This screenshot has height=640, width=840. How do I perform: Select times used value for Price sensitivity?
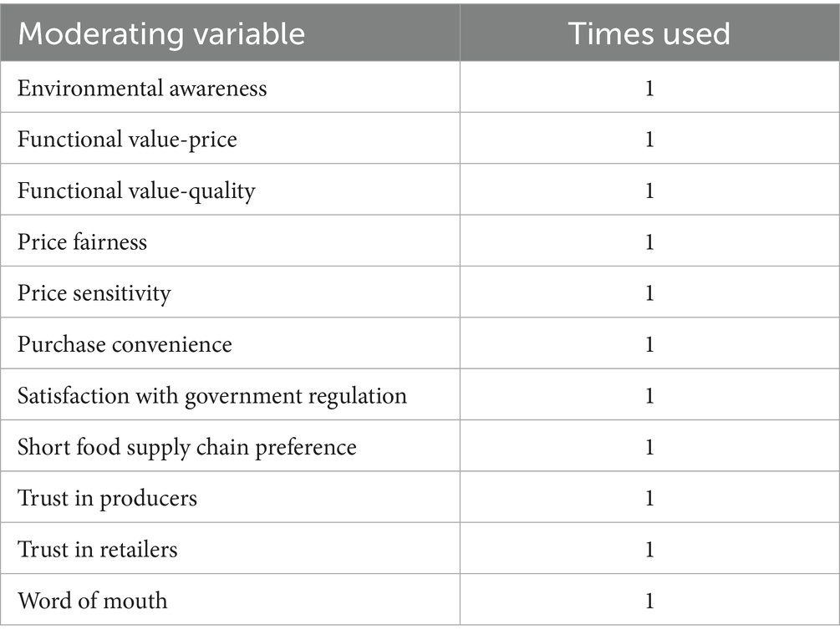click(649, 293)
